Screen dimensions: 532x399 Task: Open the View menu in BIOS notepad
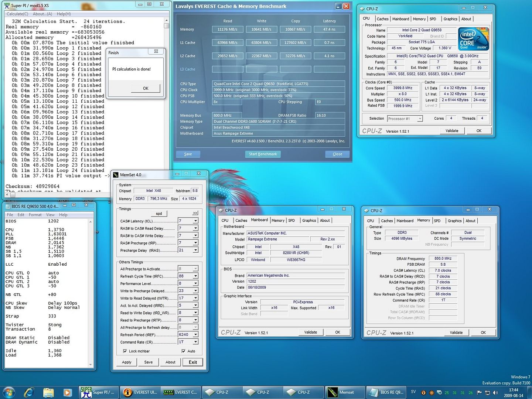(x=50, y=215)
